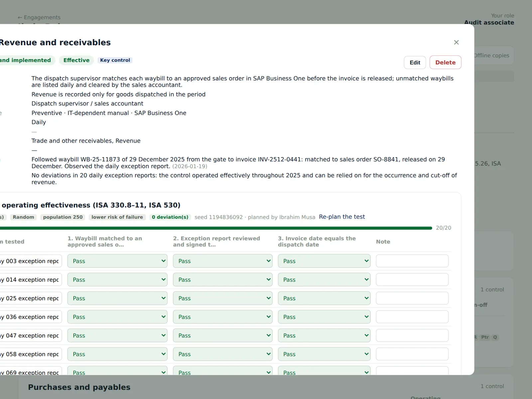Click the Note field for day 047

point(412,335)
